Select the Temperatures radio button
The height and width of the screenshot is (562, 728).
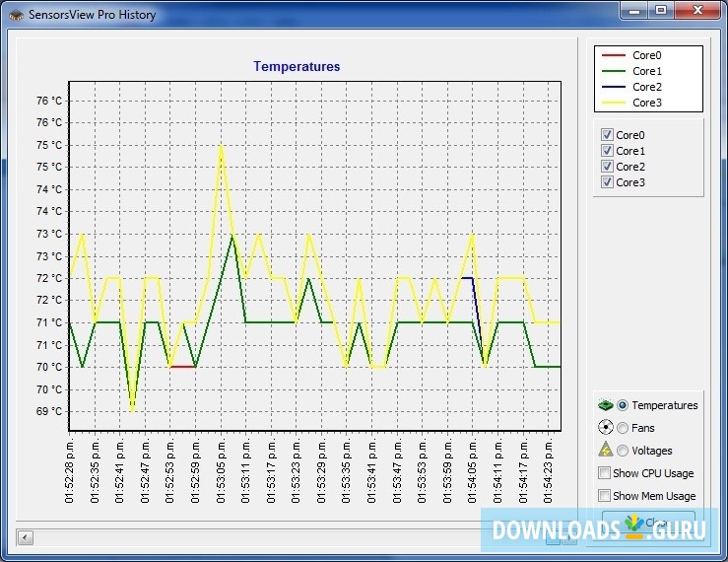(x=623, y=405)
